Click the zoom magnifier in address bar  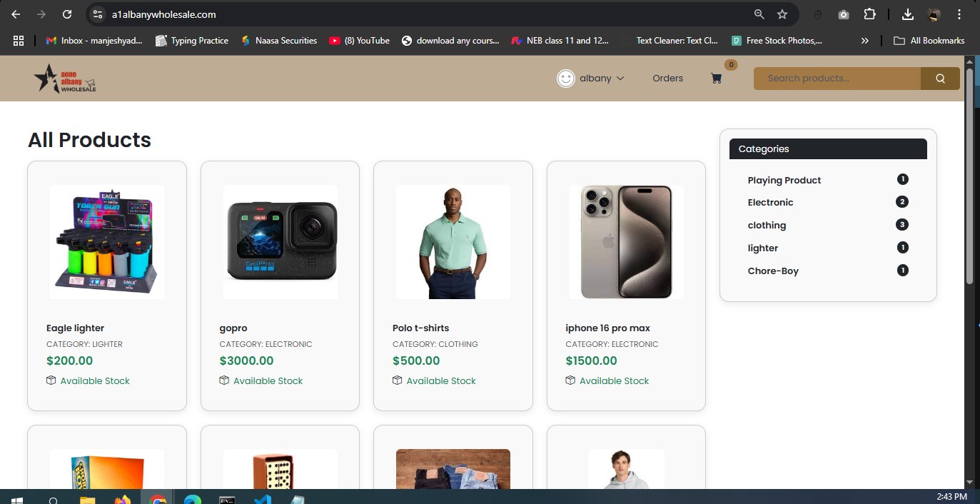click(x=759, y=14)
